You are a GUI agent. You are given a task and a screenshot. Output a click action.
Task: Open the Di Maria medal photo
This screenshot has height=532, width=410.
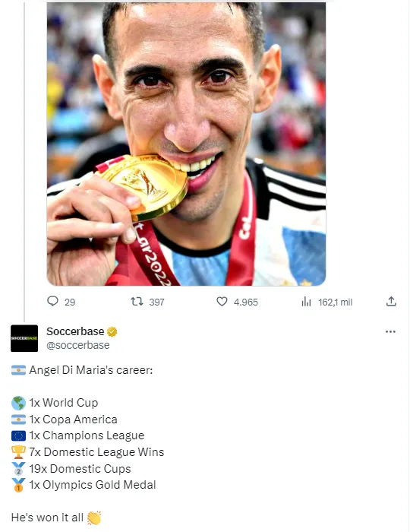tap(186, 144)
